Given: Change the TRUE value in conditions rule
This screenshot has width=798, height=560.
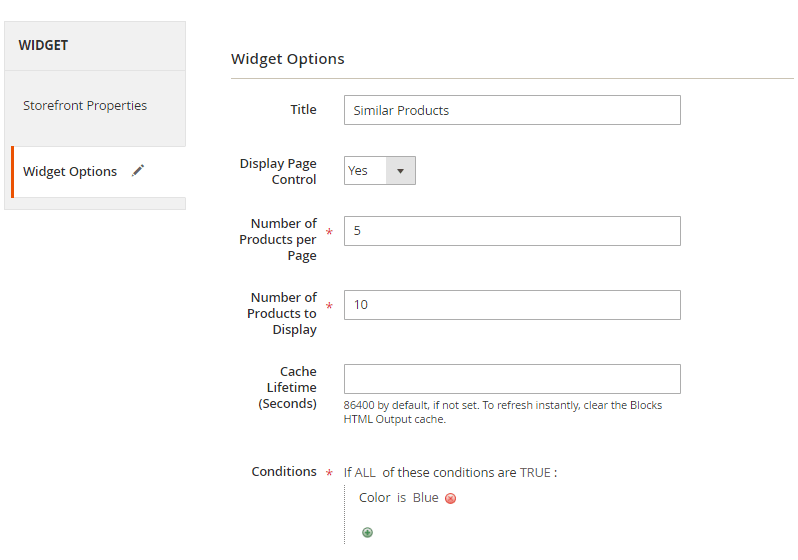Looking at the screenshot, I should tap(535, 472).
